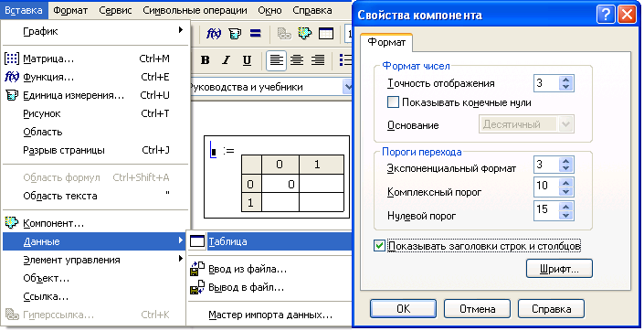Click the Insert Function f(x) toolbar icon
This screenshot has width=644, height=331.
tap(214, 34)
